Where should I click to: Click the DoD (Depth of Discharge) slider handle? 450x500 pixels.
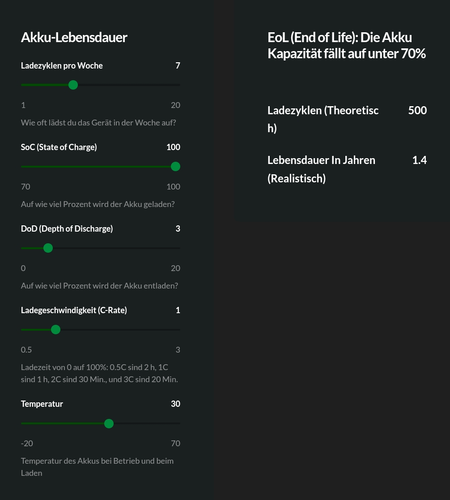point(48,248)
